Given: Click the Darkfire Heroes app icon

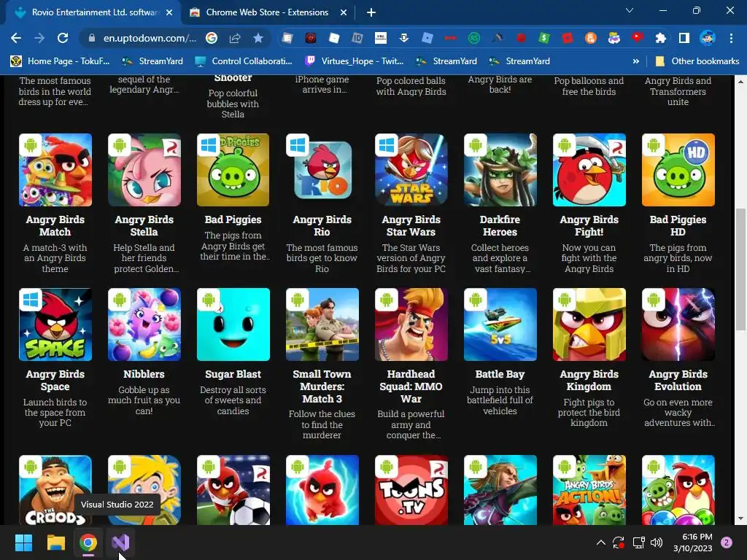Looking at the screenshot, I should click(x=500, y=170).
